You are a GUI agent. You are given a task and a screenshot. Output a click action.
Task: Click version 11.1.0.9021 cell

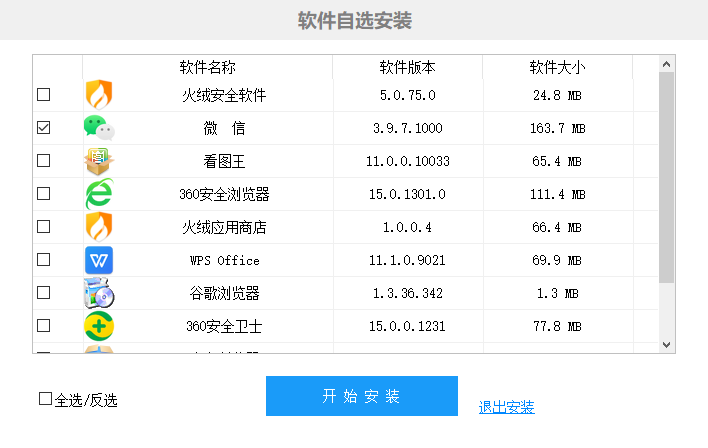coord(407,260)
